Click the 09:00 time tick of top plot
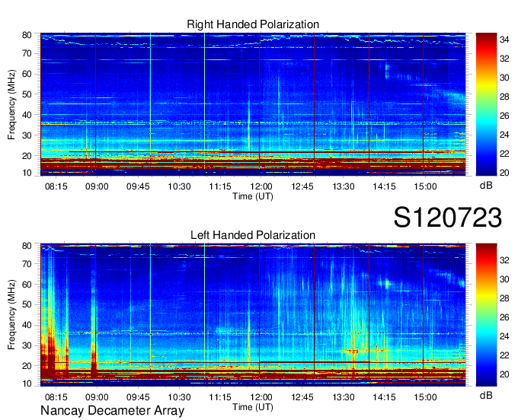This screenshot has width=518, height=420. pos(97,186)
